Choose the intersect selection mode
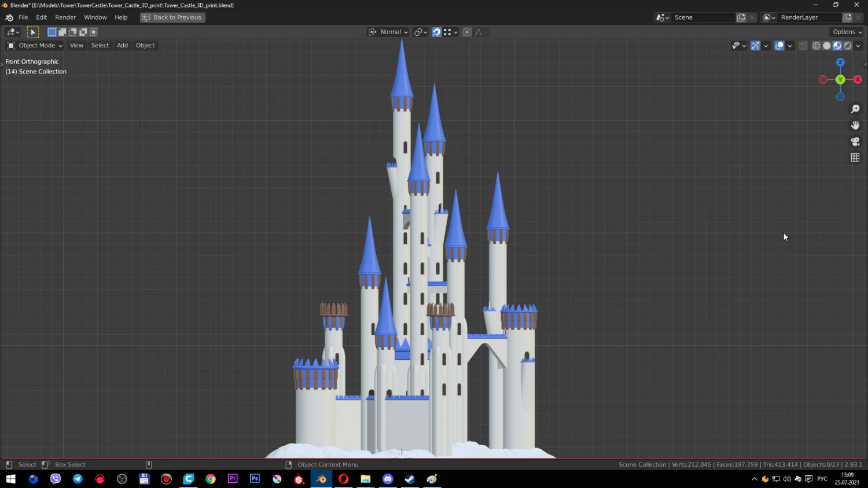Viewport: 868px width, 488px height. [93, 32]
